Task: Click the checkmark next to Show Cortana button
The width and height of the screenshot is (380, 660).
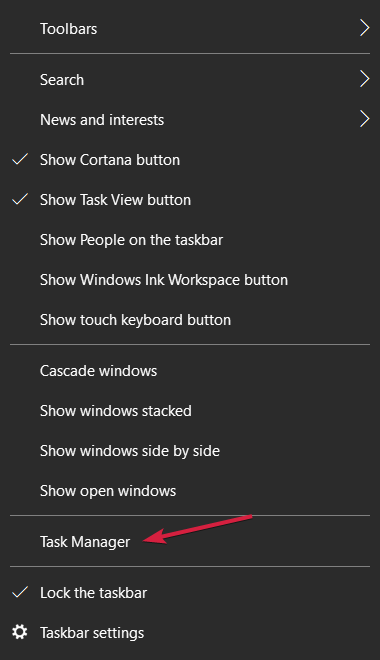Action: click(20, 159)
